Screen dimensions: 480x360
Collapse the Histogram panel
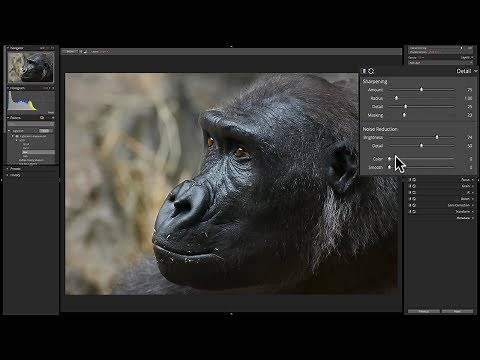8,88
